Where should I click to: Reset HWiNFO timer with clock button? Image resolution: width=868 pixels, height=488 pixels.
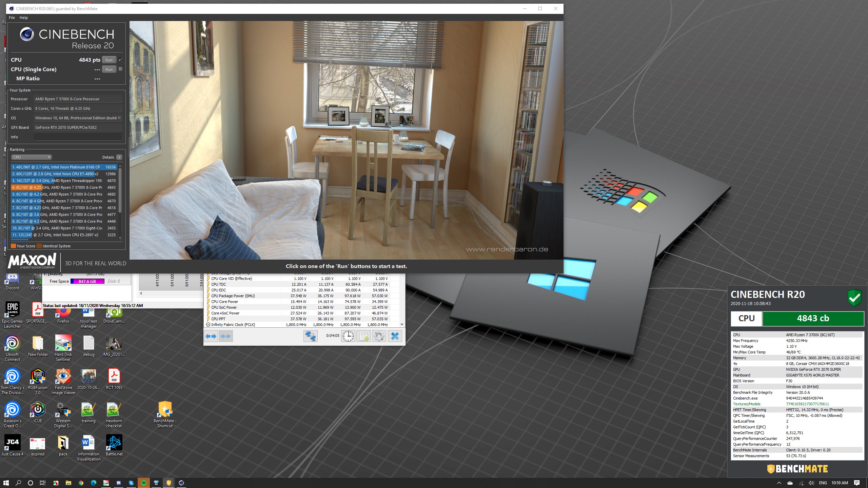[x=348, y=336]
